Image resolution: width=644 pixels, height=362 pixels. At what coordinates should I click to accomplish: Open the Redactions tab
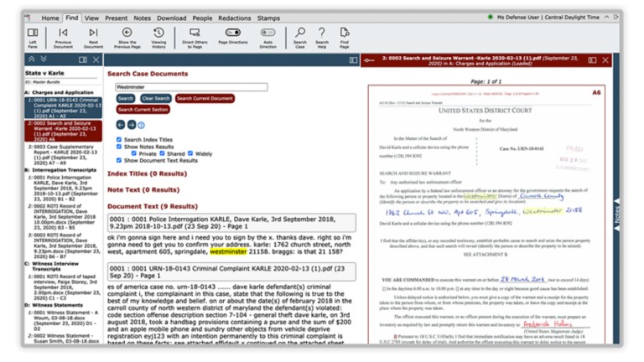[235, 18]
